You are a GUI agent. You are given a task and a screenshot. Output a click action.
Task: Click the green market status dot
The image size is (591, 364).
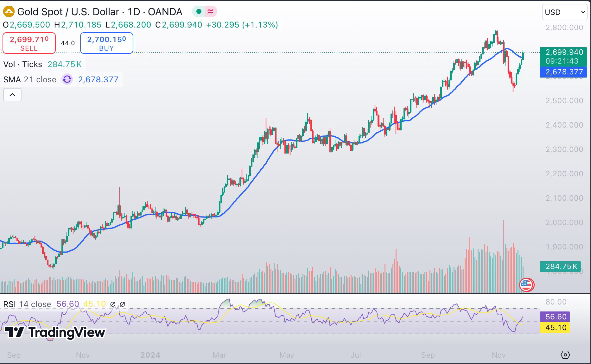pyautogui.click(x=199, y=12)
